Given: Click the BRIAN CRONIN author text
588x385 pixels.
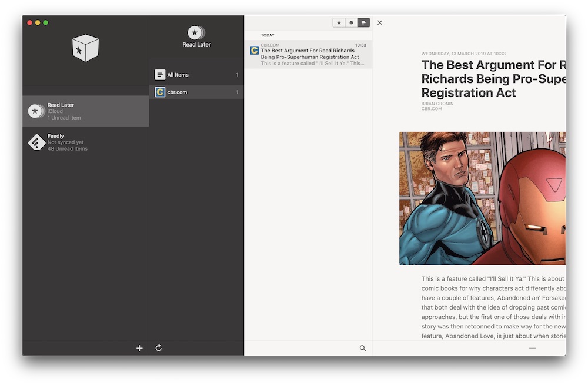Looking at the screenshot, I should click(x=437, y=104).
